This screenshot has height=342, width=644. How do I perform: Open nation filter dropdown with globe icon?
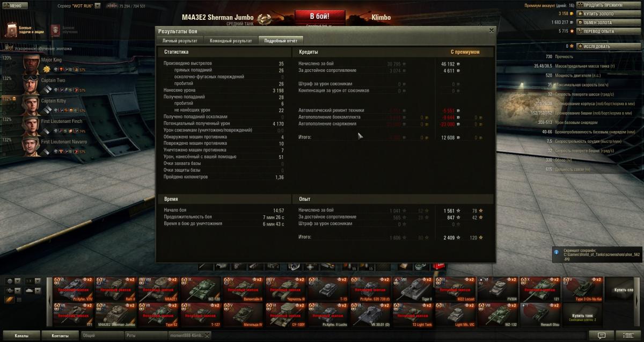click(12, 281)
